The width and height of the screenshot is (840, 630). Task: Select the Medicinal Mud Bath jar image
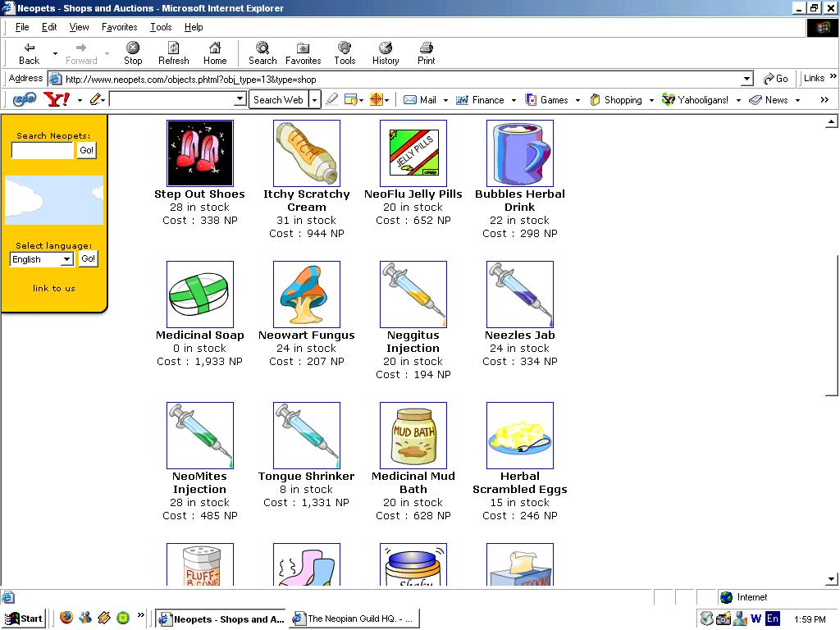413,435
